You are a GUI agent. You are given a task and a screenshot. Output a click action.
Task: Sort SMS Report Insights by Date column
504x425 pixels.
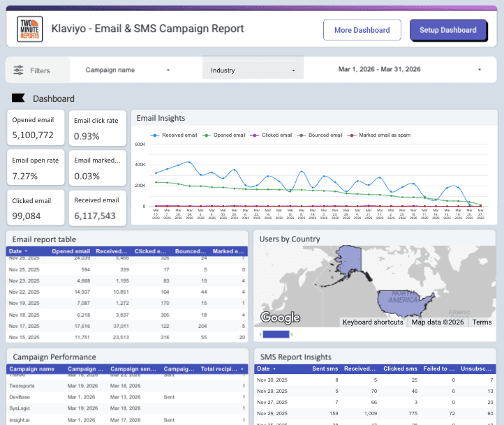point(266,368)
